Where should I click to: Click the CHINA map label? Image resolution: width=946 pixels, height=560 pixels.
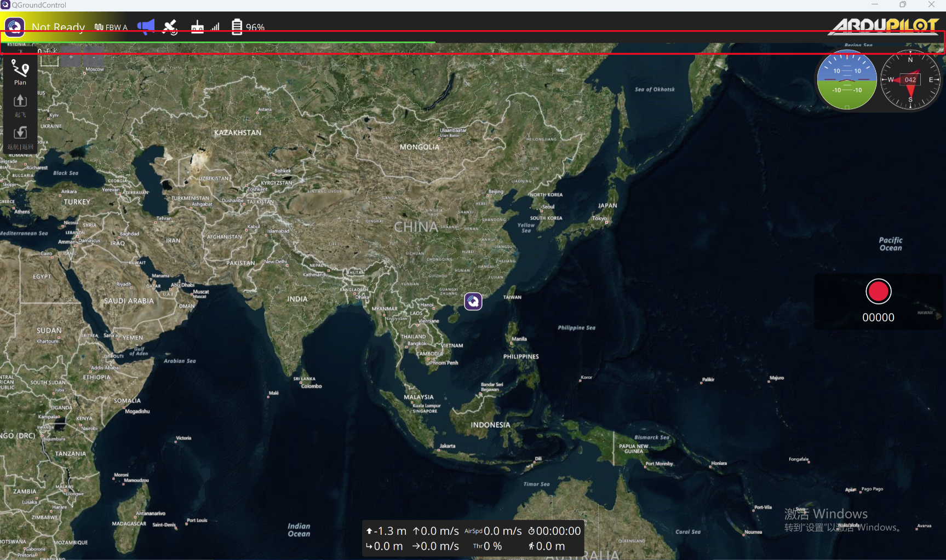click(416, 227)
